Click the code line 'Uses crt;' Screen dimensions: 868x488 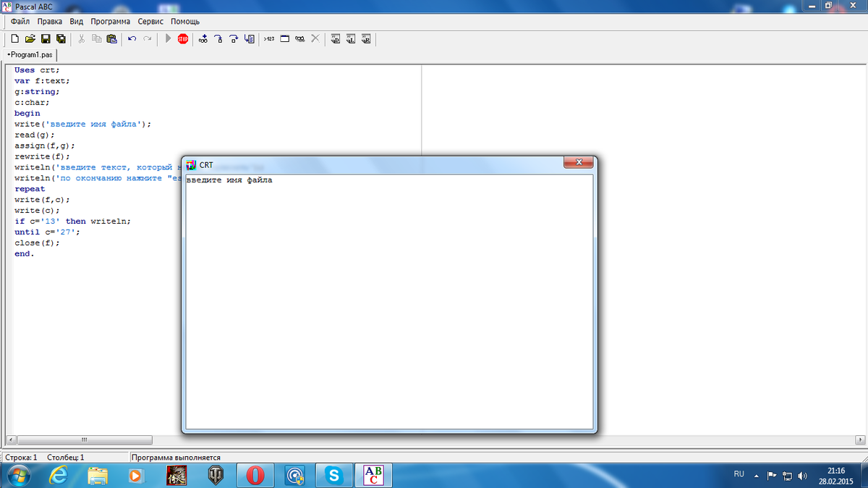click(37, 70)
